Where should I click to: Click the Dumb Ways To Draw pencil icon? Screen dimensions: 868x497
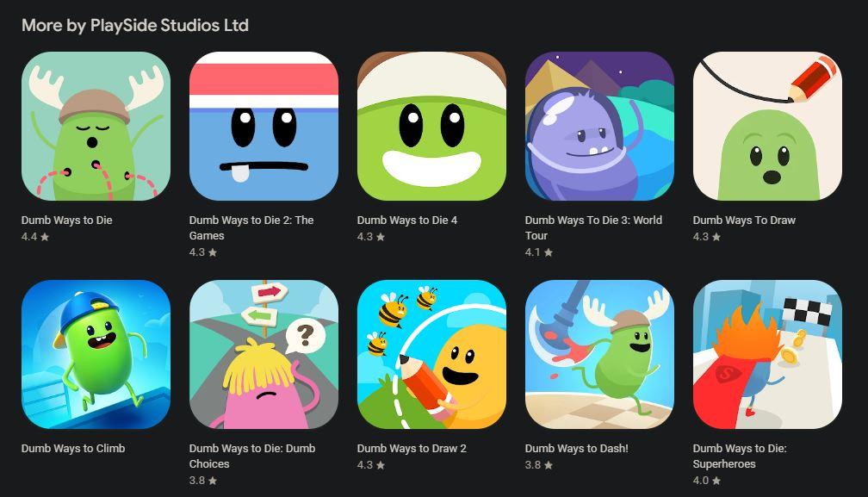[x=767, y=126]
